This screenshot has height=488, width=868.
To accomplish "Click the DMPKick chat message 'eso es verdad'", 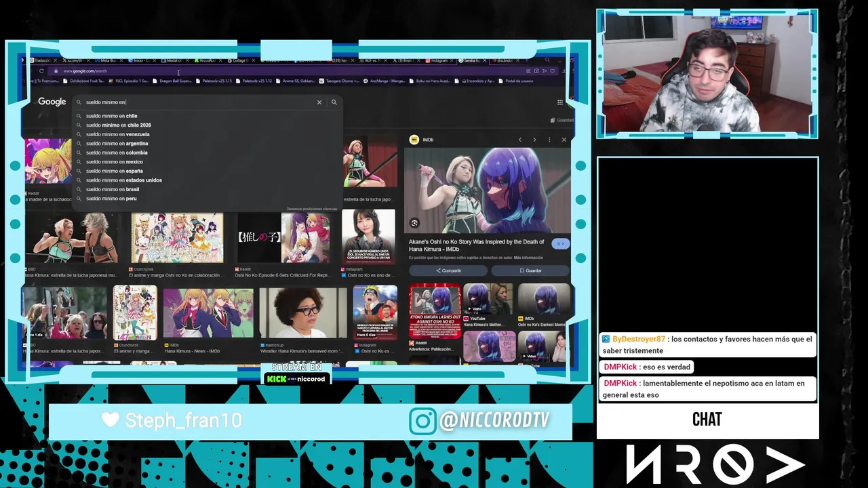I will (647, 367).
